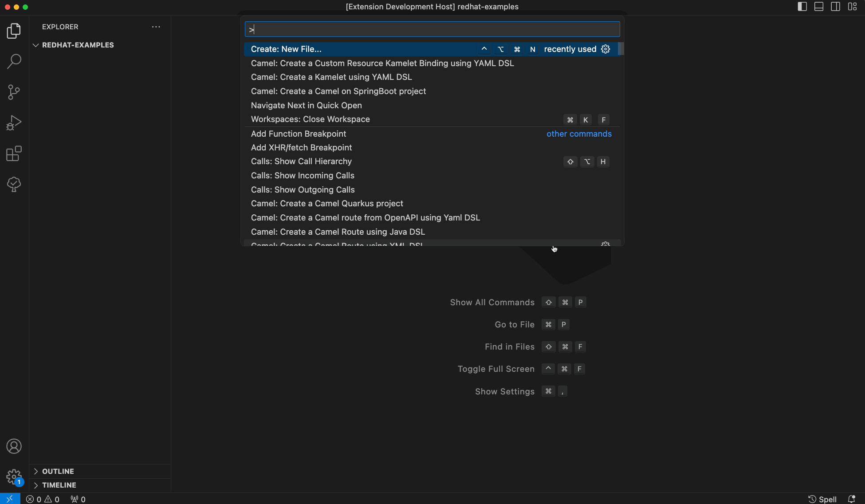
Task: Open the Extensions view icon
Action: click(x=14, y=153)
